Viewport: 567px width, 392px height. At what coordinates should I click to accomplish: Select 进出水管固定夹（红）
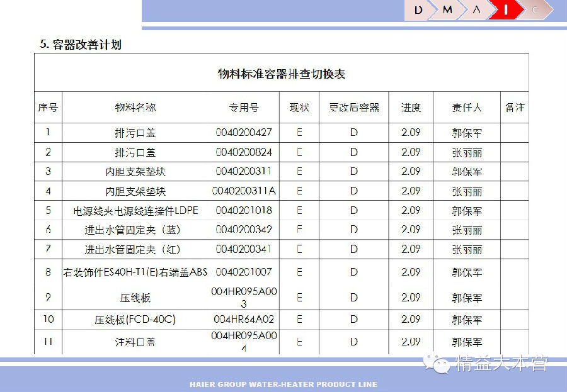(x=132, y=249)
